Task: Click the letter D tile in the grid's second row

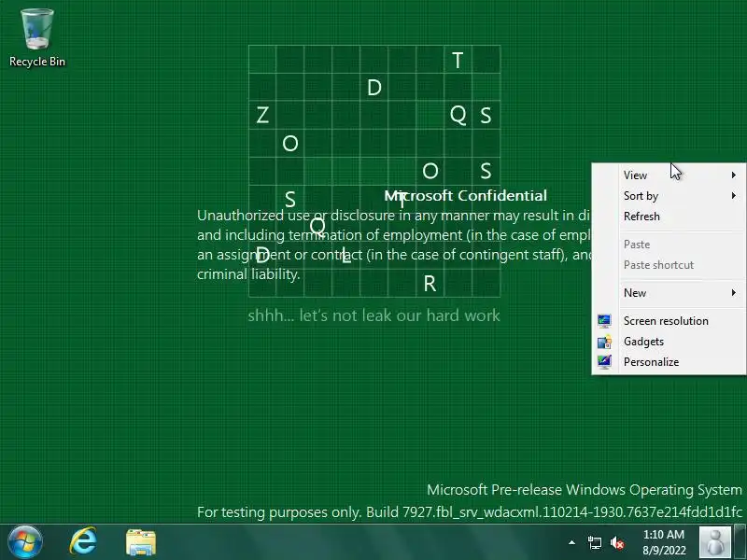Action: pyautogui.click(x=374, y=88)
